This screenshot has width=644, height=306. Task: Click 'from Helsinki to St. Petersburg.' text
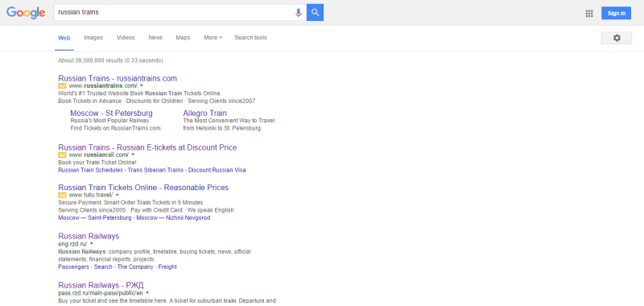click(223, 128)
